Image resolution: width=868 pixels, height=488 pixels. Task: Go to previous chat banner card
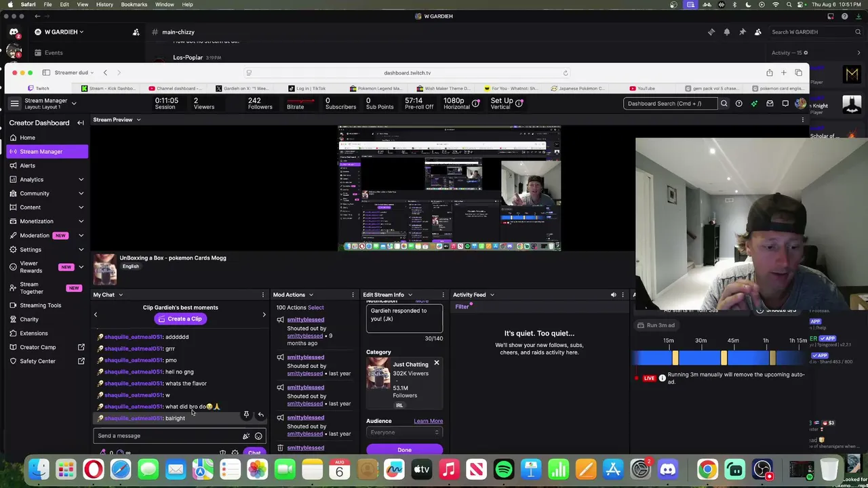(x=96, y=314)
